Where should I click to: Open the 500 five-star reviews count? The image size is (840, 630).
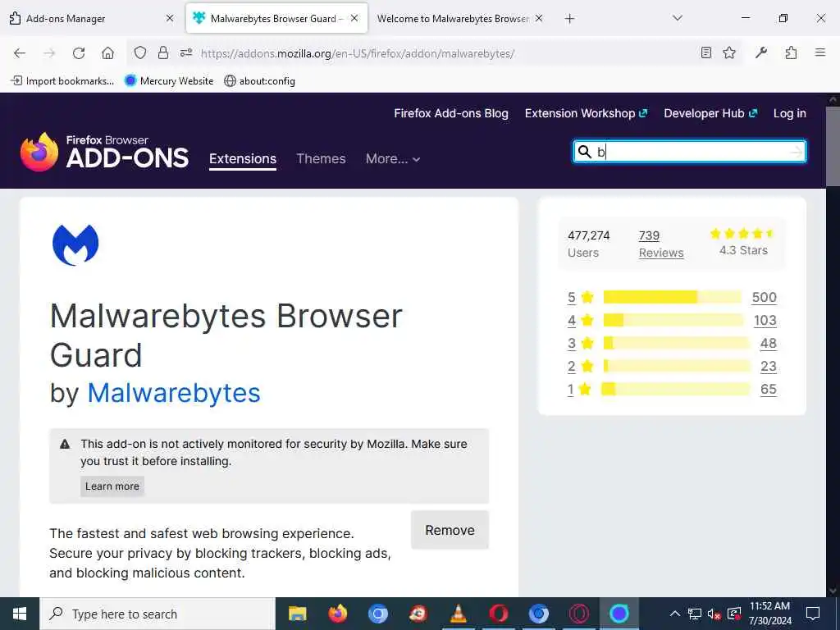pyautogui.click(x=764, y=297)
